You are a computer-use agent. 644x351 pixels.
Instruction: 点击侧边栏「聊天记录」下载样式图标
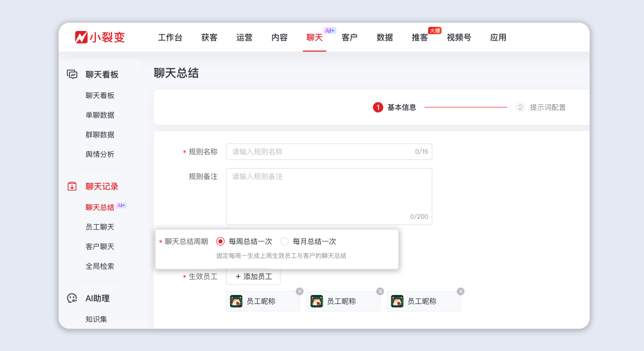pyautogui.click(x=73, y=186)
